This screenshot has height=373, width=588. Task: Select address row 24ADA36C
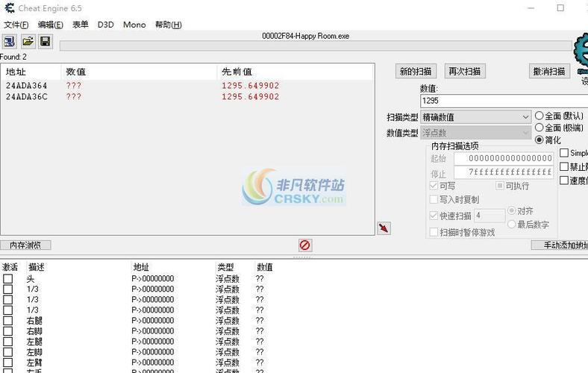(x=187, y=97)
